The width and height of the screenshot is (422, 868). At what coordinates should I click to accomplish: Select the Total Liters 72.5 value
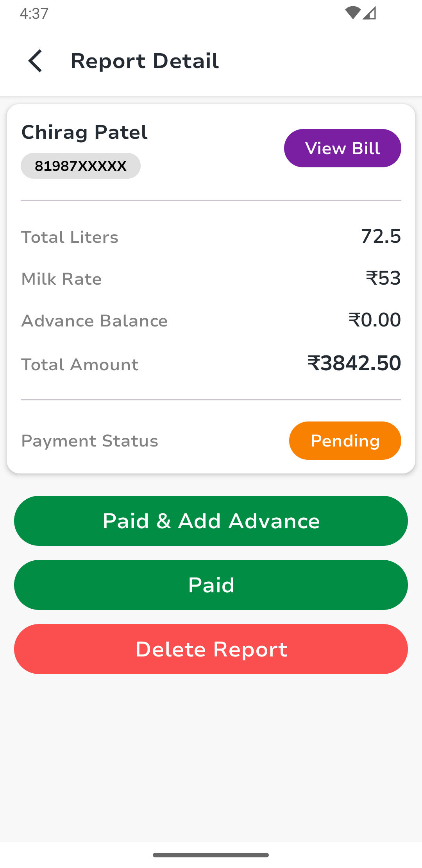click(x=381, y=236)
